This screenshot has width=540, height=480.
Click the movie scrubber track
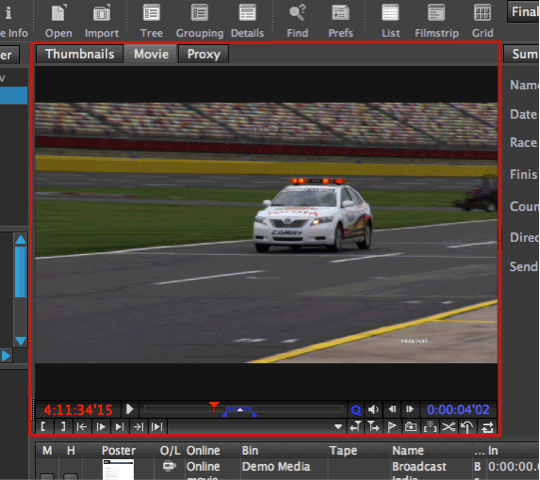click(x=244, y=409)
